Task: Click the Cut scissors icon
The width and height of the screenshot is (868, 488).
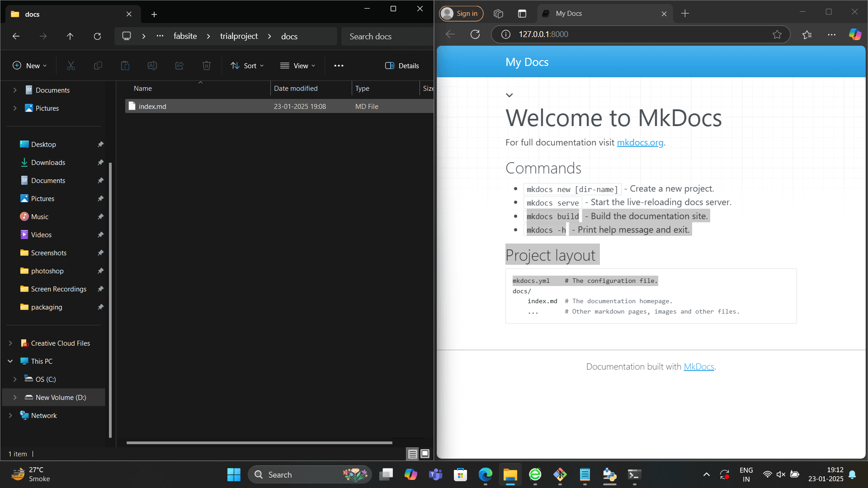Action: coord(71,66)
